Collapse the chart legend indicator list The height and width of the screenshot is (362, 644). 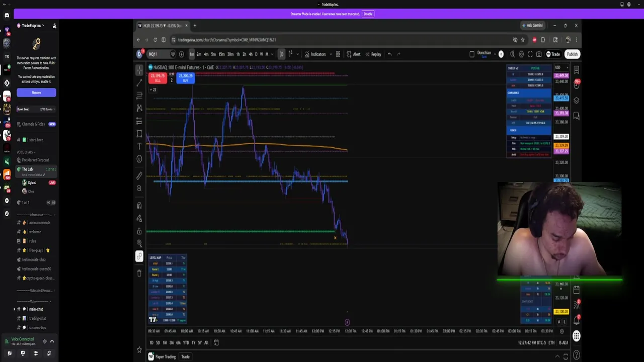tap(152, 90)
